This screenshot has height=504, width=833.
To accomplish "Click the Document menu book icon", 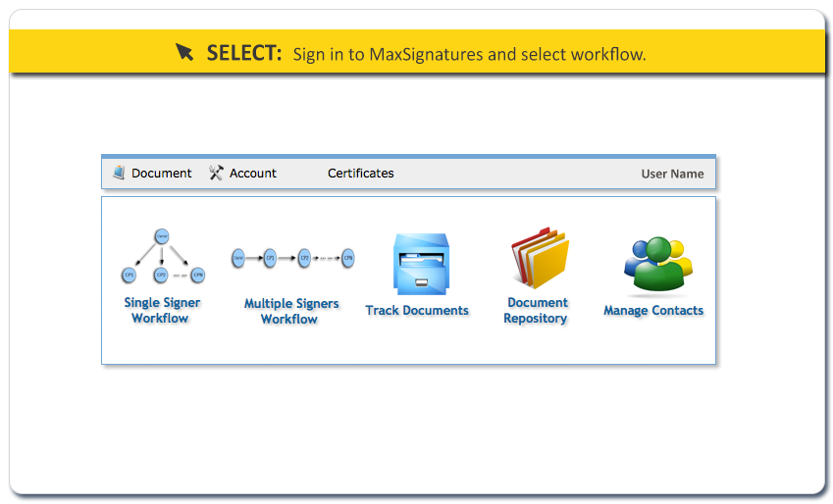I will tap(119, 172).
